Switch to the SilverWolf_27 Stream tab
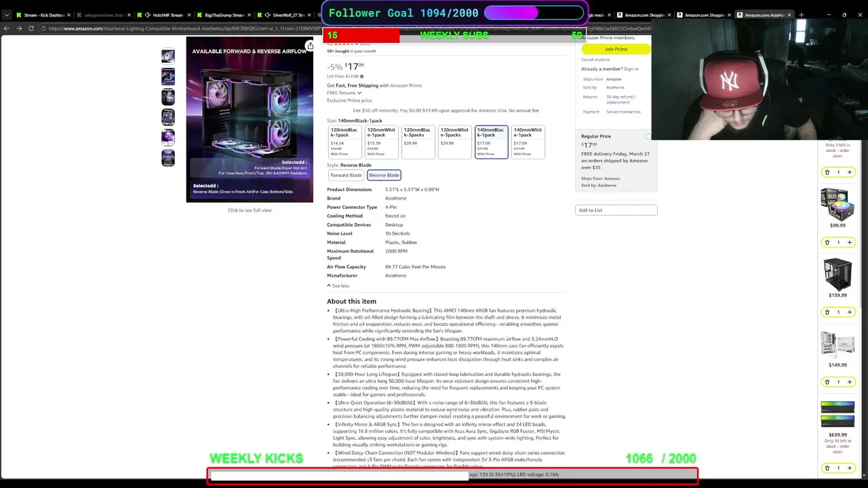 (x=285, y=15)
